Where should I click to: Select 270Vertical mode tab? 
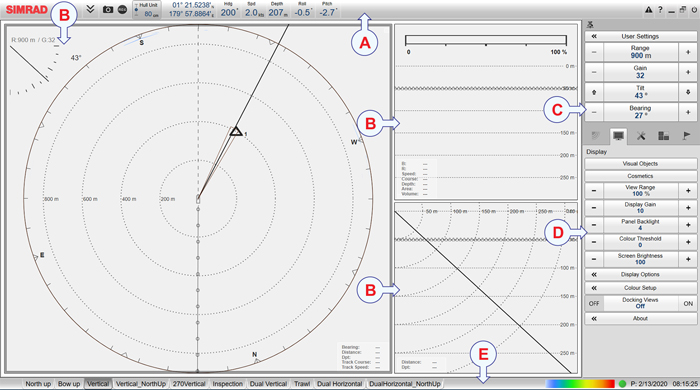tap(189, 384)
